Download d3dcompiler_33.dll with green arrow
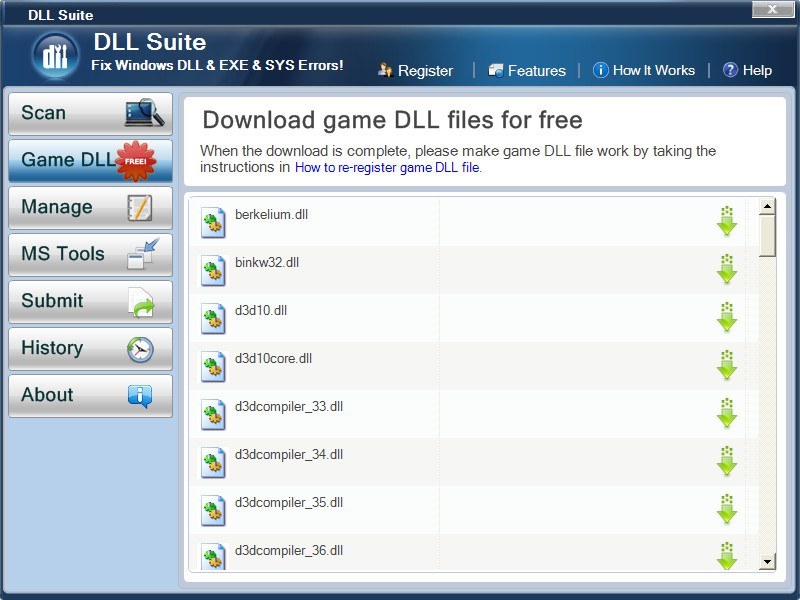This screenshot has width=800, height=600. click(x=727, y=413)
